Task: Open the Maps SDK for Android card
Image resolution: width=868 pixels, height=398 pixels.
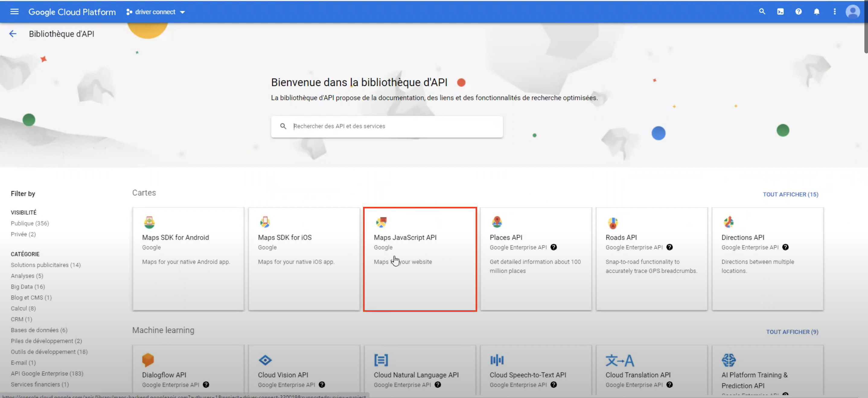Action: [x=188, y=259]
